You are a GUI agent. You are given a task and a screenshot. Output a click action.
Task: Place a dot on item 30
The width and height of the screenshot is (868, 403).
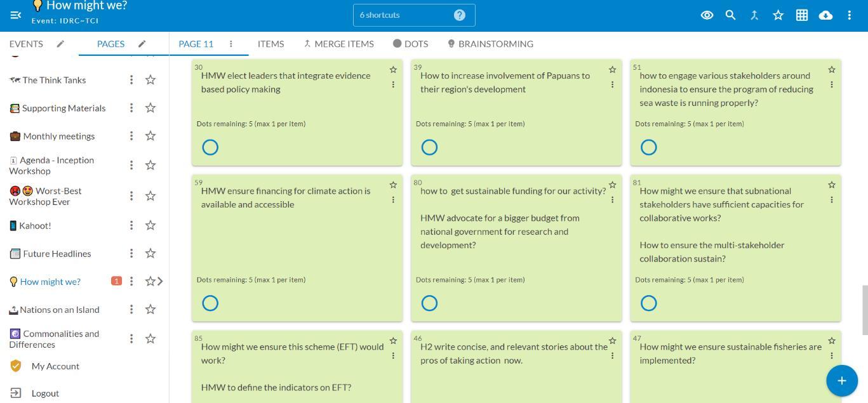(x=210, y=147)
